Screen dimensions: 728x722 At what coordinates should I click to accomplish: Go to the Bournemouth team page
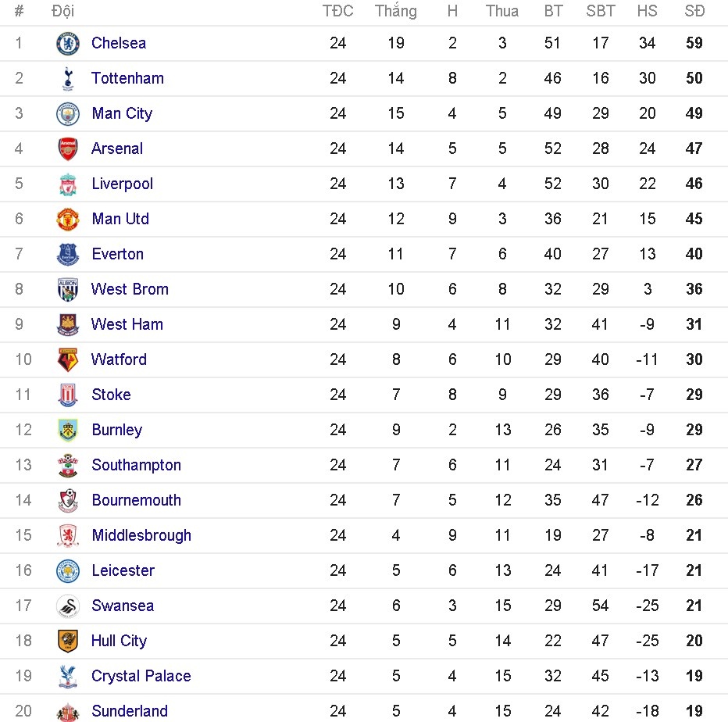136,500
